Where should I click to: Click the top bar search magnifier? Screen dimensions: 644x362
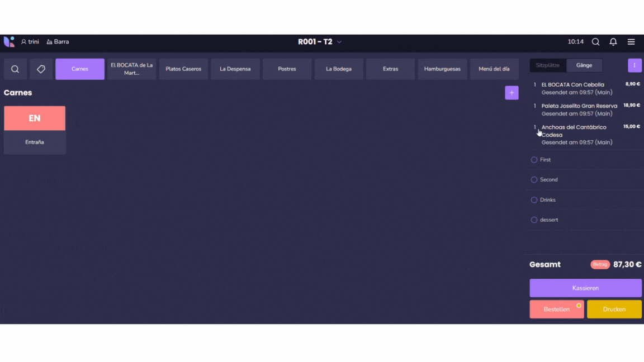click(595, 42)
